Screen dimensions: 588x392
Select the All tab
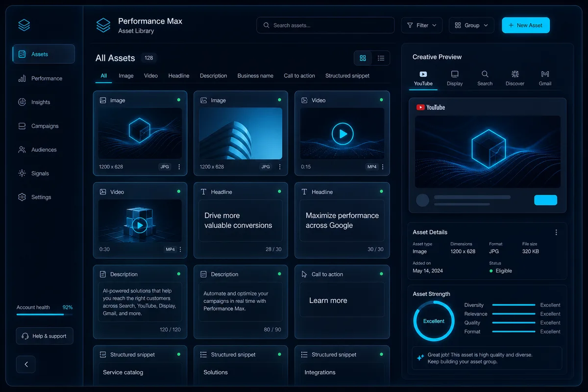(104, 75)
